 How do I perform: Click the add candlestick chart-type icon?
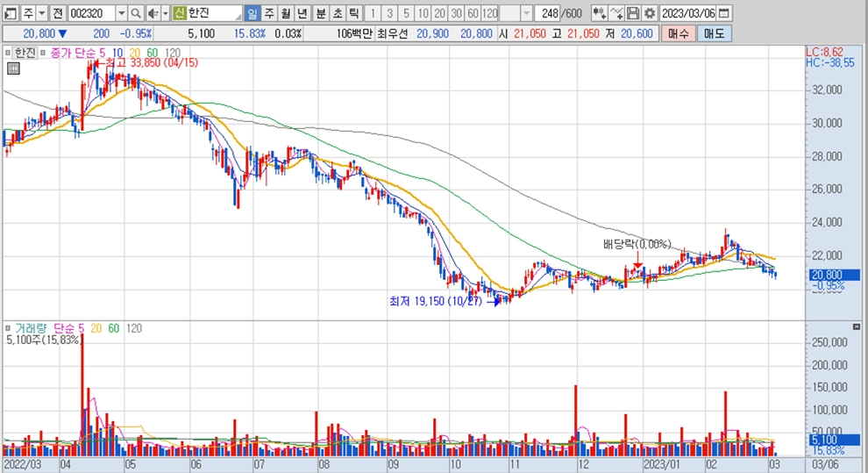coord(599,14)
